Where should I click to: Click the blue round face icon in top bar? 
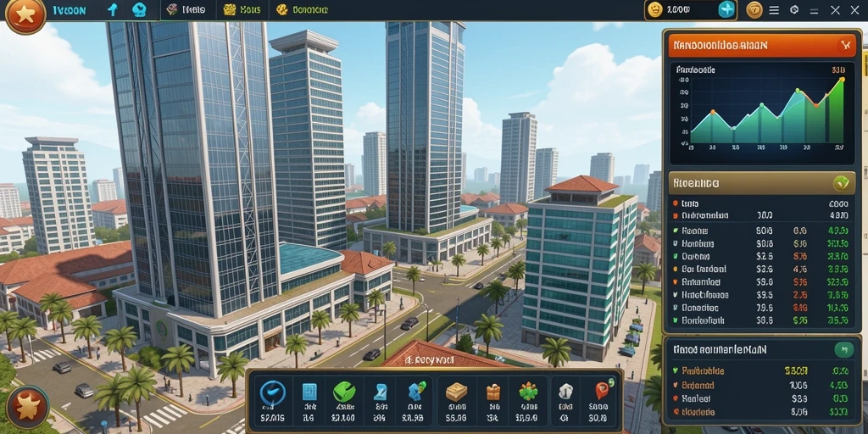(140, 9)
